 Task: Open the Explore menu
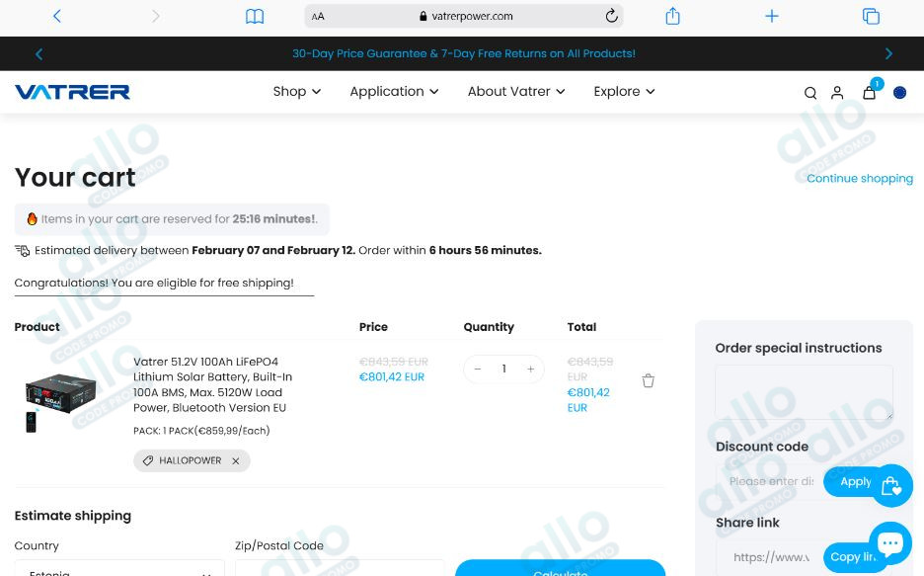point(624,91)
